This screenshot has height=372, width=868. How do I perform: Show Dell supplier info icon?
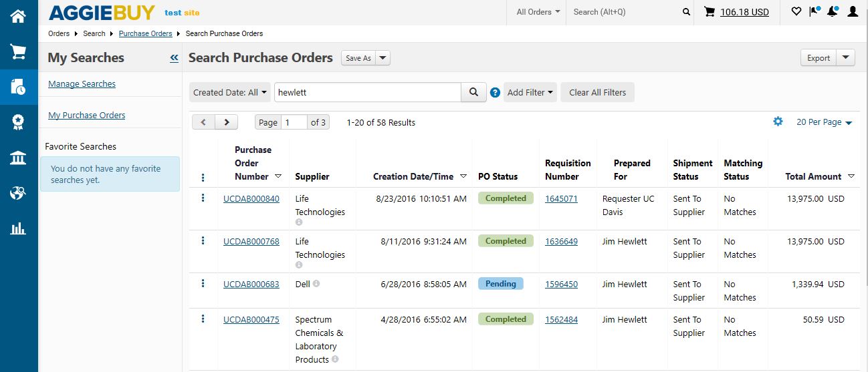[316, 283]
